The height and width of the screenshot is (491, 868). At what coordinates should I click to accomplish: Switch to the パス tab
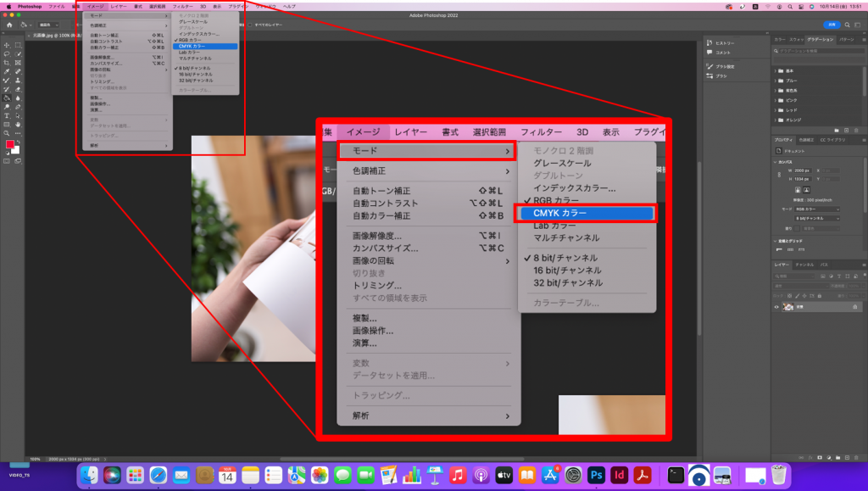[824, 265]
